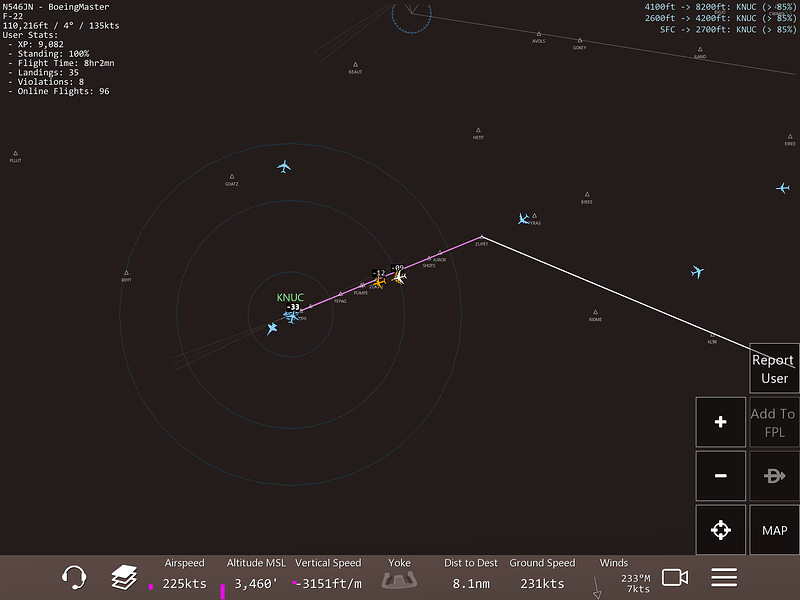The width and height of the screenshot is (800, 600).
Task: Tap the RIDME waypoint triangle
Action: point(595,312)
